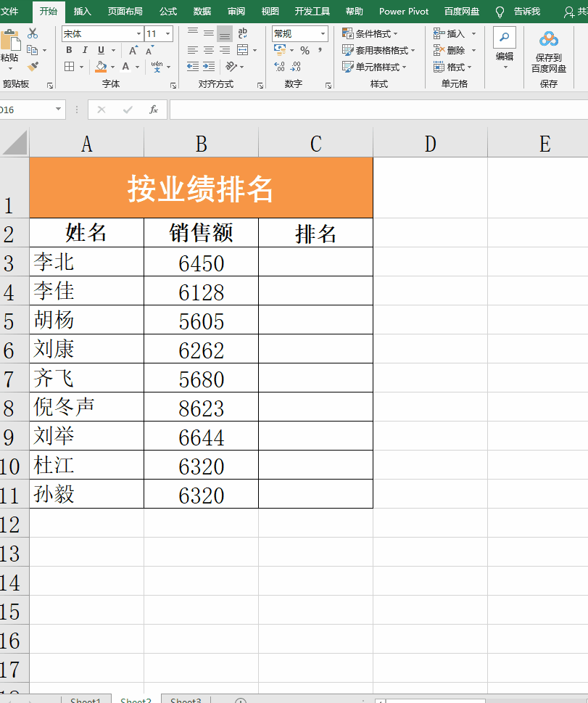This screenshot has width=588, height=703.
Task: Click the Wrap Text icon
Action: tap(242, 33)
